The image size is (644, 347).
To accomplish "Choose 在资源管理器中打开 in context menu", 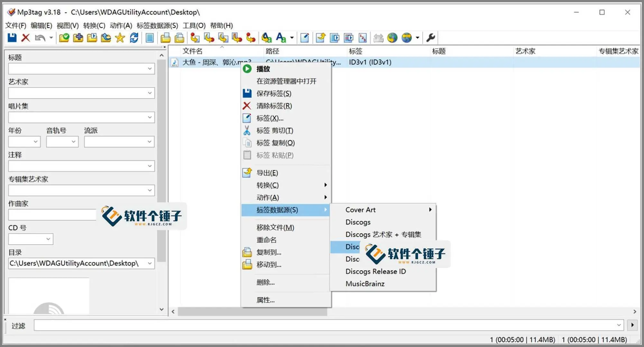I will tap(286, 81).
